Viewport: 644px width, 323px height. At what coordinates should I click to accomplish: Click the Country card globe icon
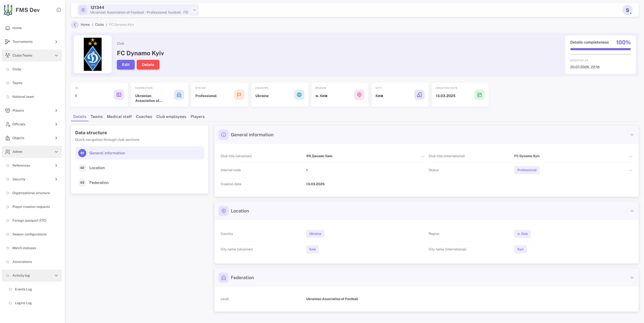point(299,95)
